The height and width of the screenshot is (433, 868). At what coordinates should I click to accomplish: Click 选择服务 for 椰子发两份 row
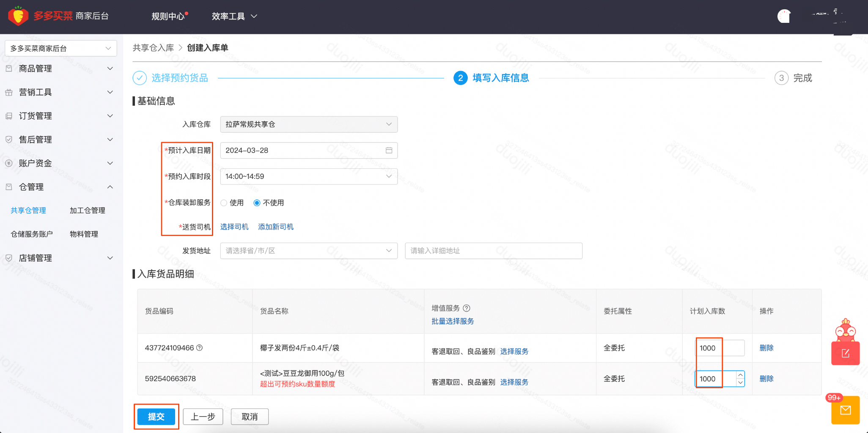coord(514,351)
